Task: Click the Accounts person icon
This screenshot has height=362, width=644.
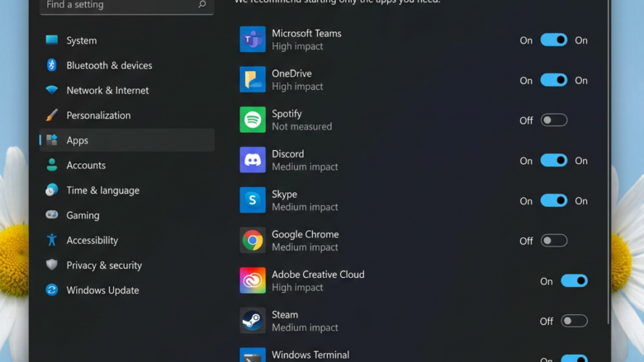Action: point(52,165)
